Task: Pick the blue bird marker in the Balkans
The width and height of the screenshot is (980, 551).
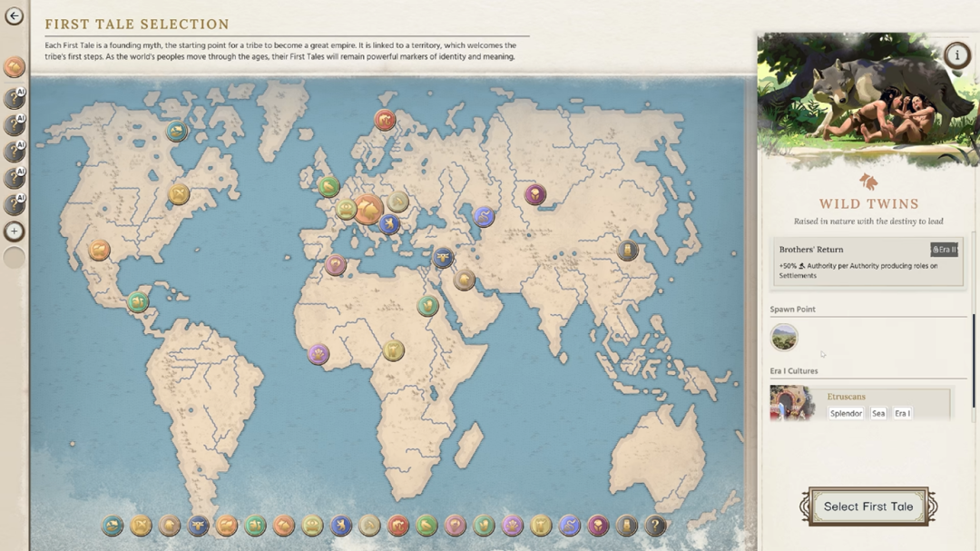Action: point(388,223)
